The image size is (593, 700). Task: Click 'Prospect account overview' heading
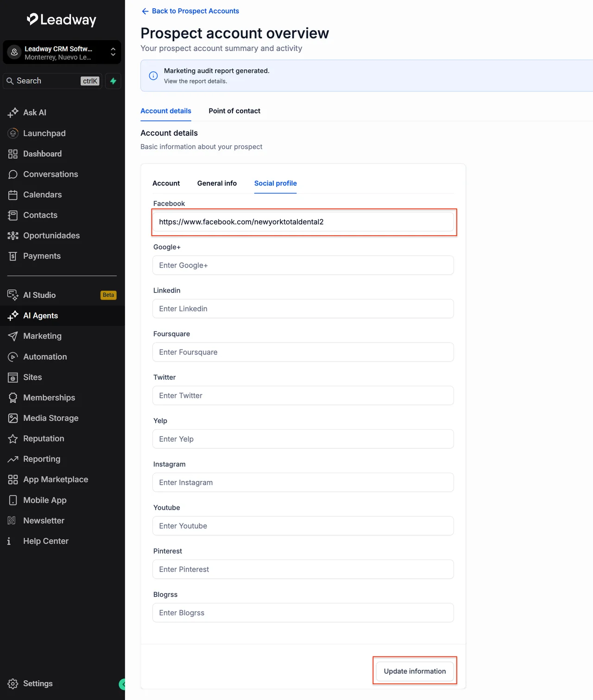point(235,33)
